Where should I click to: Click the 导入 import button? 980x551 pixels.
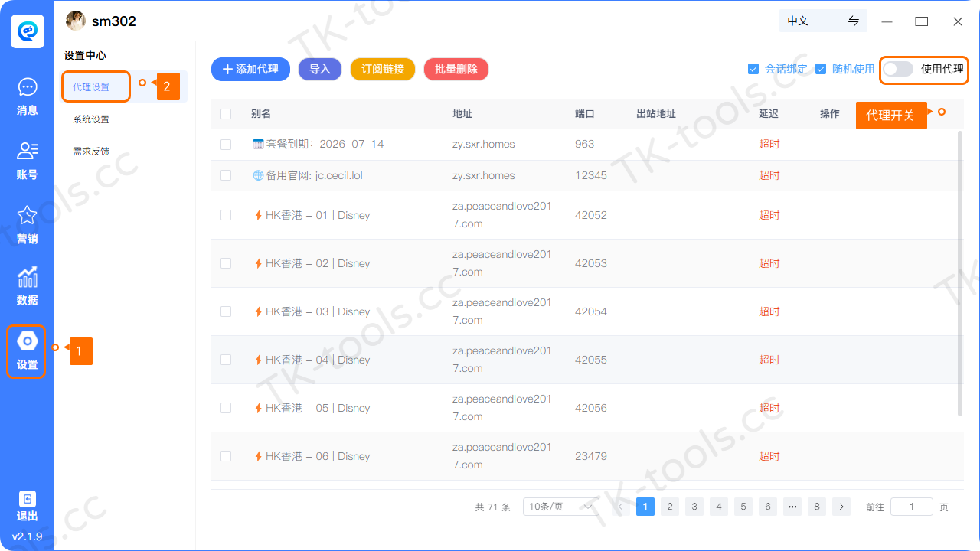tap(320, 69)
